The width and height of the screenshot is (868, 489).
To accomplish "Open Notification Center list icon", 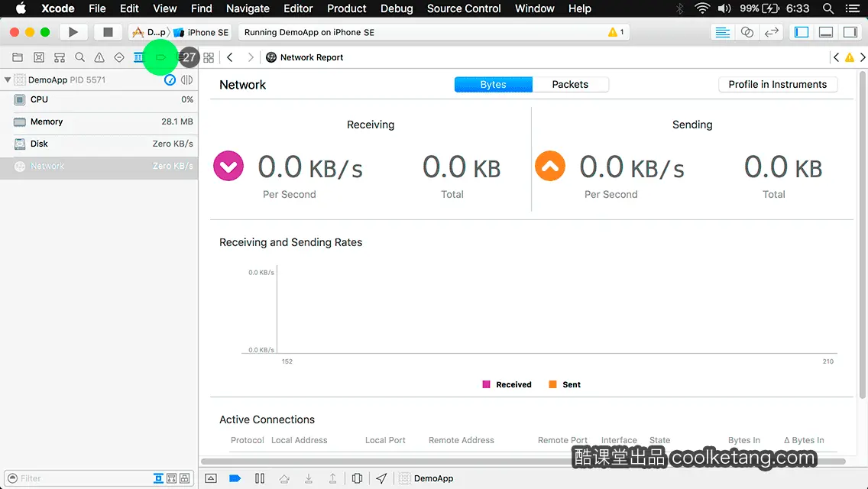I will (x=853, y=8).
